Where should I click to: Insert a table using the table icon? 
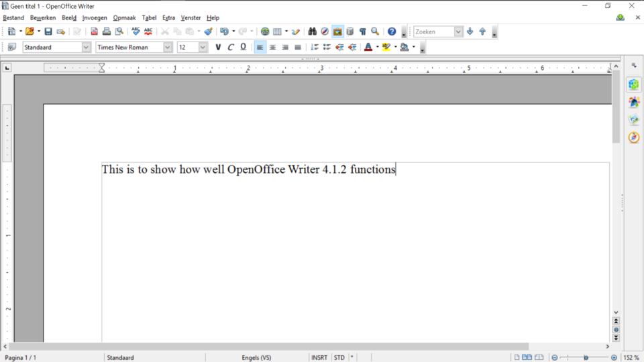click(x=277, y=32)
